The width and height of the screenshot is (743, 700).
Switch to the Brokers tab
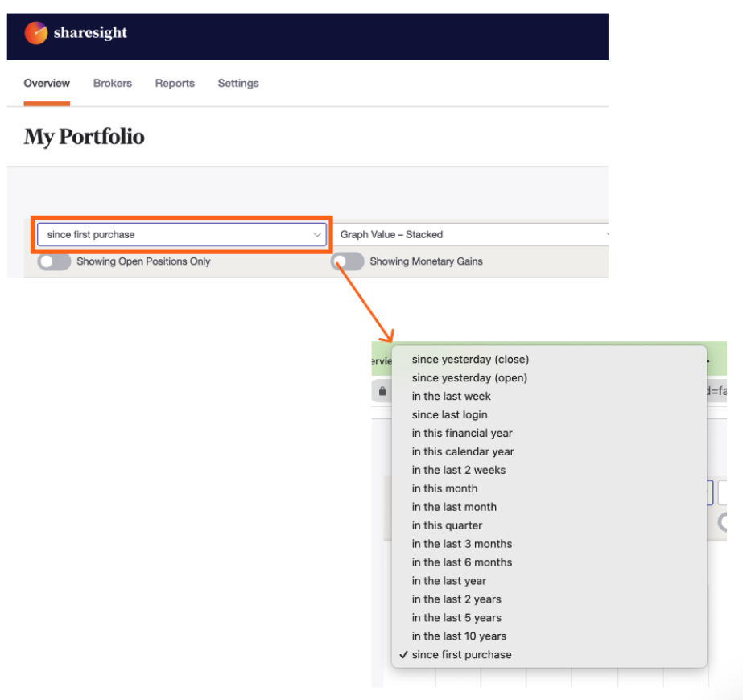[113, 84]
